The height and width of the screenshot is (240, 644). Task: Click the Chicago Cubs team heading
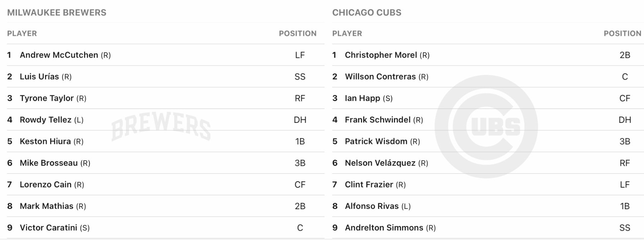(x=367, y=13)
